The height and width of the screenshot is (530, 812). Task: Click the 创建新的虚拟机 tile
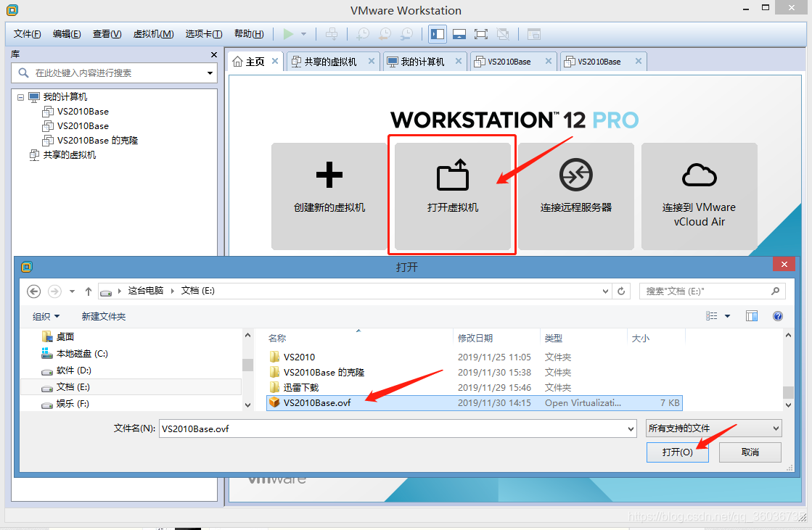click(x=329, y=196)
